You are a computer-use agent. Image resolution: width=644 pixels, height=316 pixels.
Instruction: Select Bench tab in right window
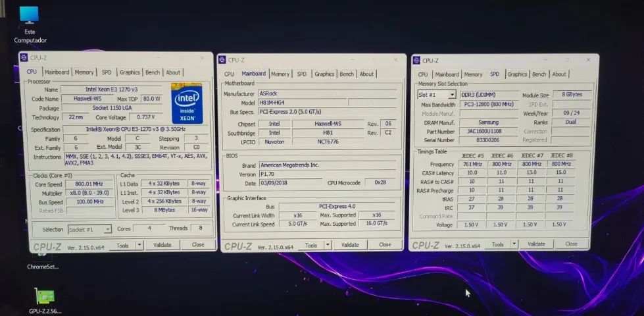pos(539,74)
